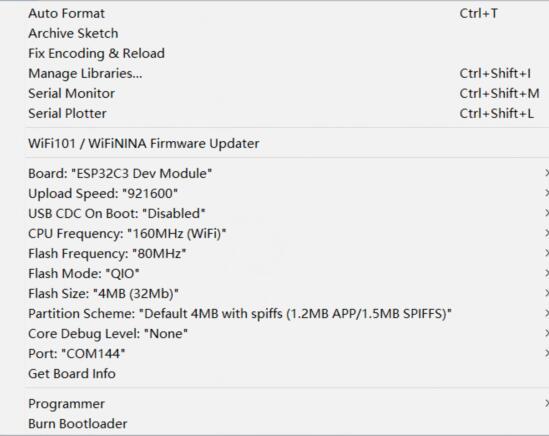Expand the Partition Scheme submenu
Viewport: 549px width, 436px height.
pyautogui.click(x=286, y=313)
